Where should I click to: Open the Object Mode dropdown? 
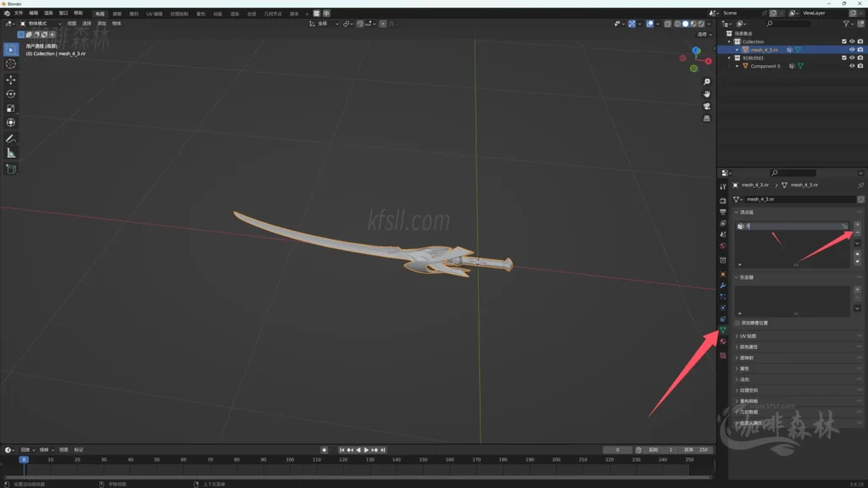point(43,24)
